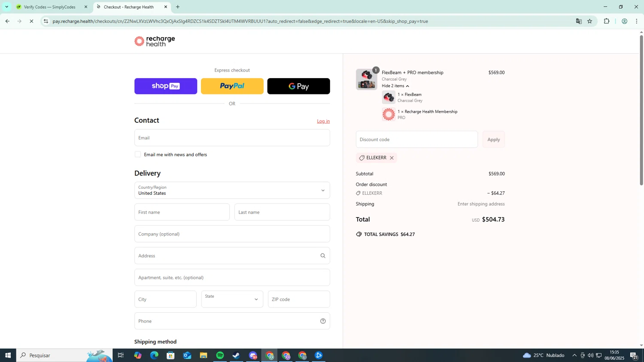The height and width of the screenshot is (362, 644).
Task: View site information icon
Action: point(46,21)
